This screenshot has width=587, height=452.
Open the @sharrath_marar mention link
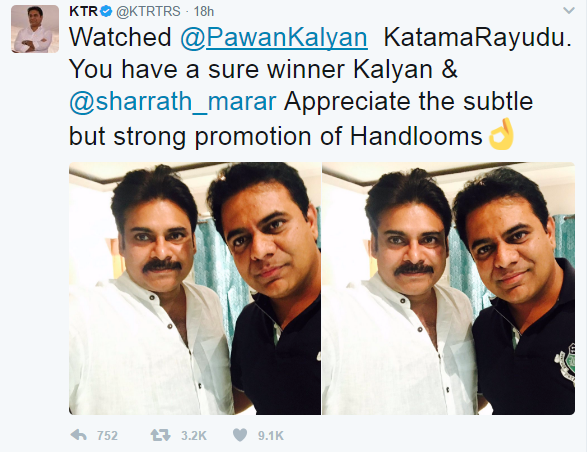173,102
